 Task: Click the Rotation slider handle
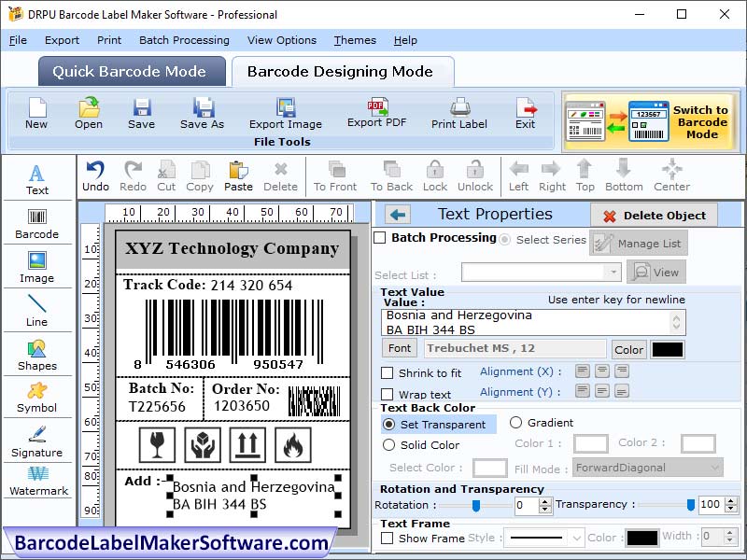[x=475, y=506]
